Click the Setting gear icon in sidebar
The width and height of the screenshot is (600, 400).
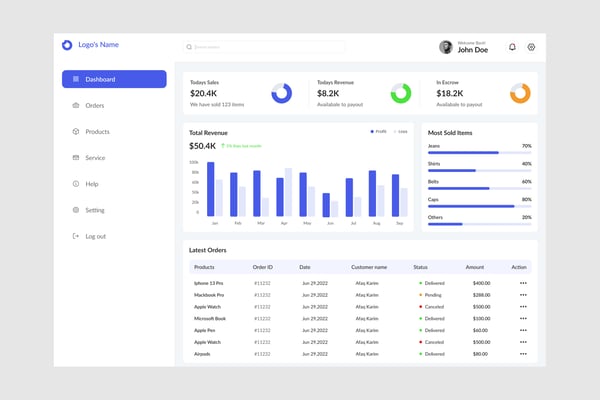pyautogui.click(x=76, y=210)
